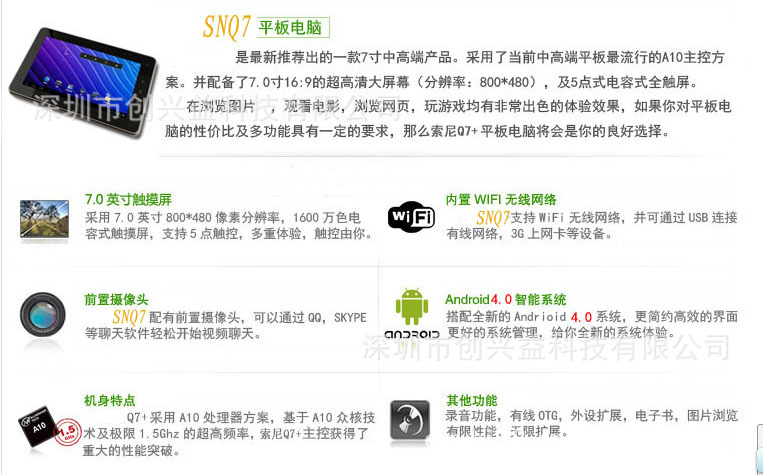Click the yellow SNQ7 title logo

(x=227, y=27)
